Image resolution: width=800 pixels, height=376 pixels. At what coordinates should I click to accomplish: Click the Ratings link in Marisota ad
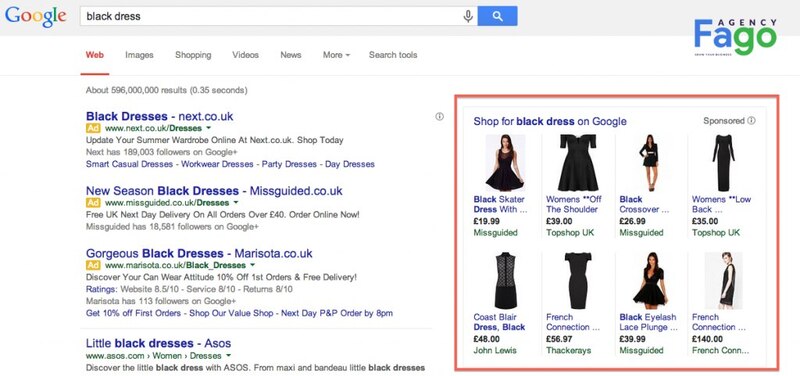coord(101,289)
